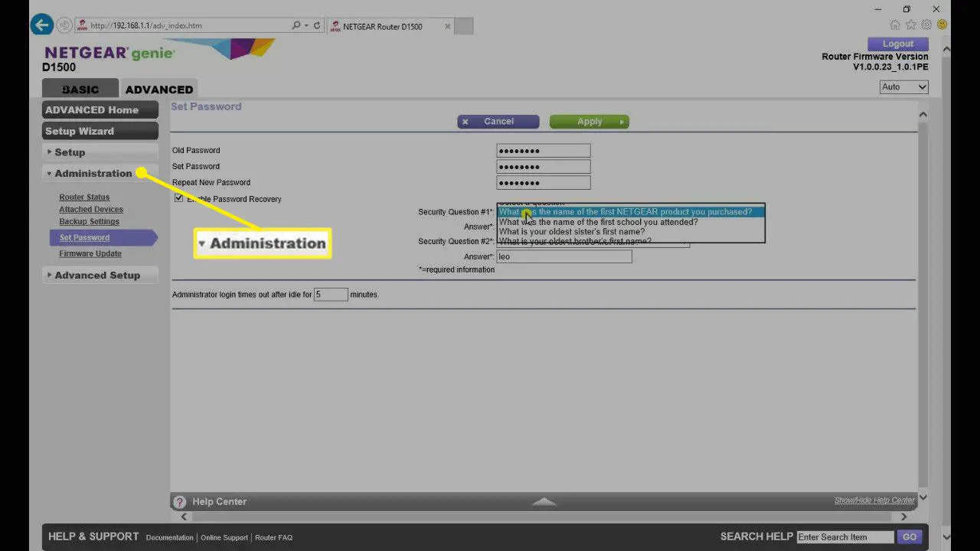Click the content pane scroll up arrow
The height and width of the screenshot is (551, 980).
tap(923, 116)
